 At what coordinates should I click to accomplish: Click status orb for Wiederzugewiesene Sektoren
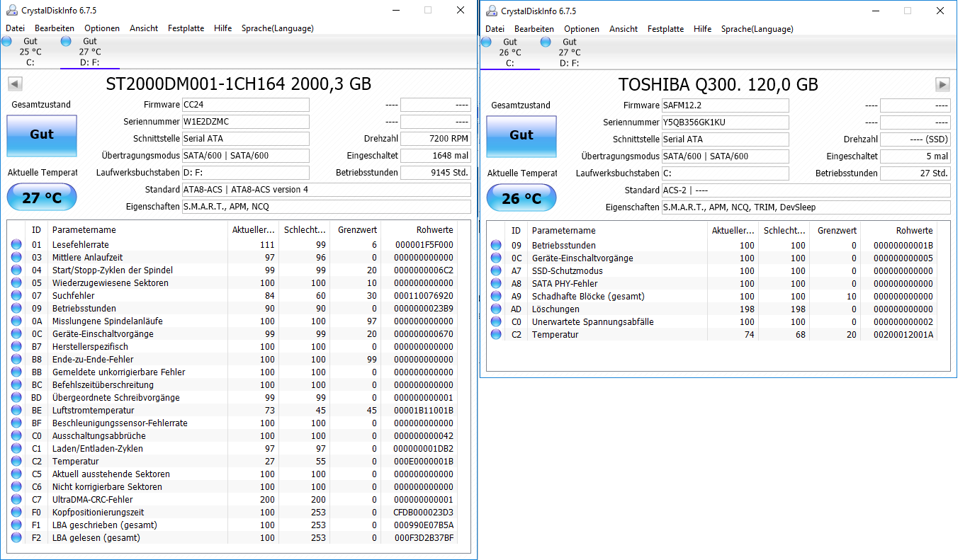pyautogui.click(x=16, y=283)
